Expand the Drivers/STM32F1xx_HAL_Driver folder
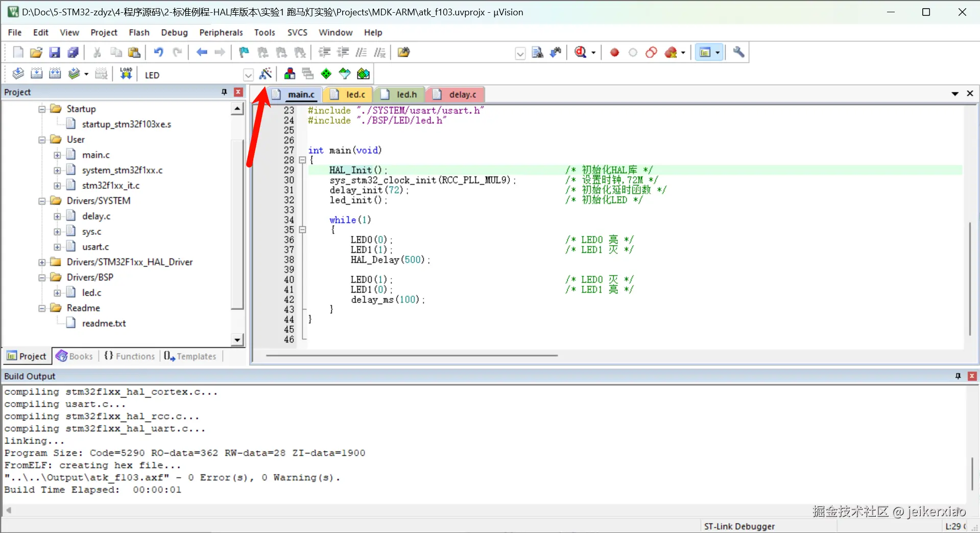Image resolution: width=980 pixels, height=533 pixels. click(x=42, y=262)
